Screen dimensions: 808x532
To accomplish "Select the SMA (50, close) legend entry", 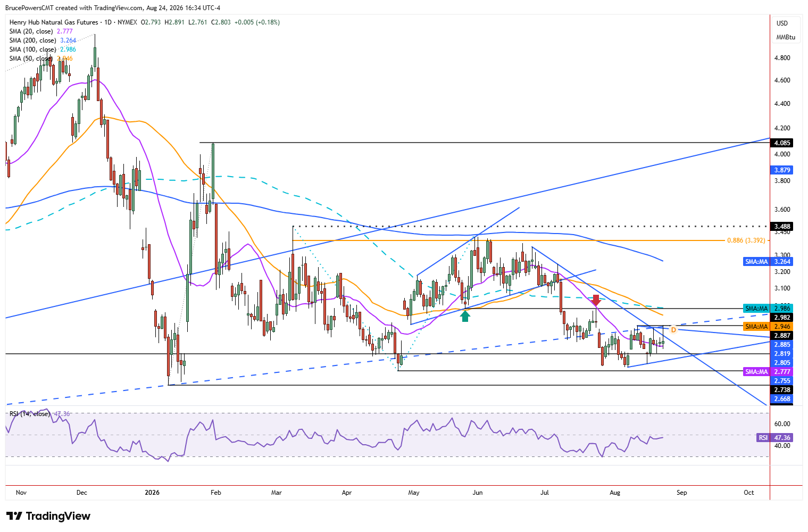I will [41, 59].
